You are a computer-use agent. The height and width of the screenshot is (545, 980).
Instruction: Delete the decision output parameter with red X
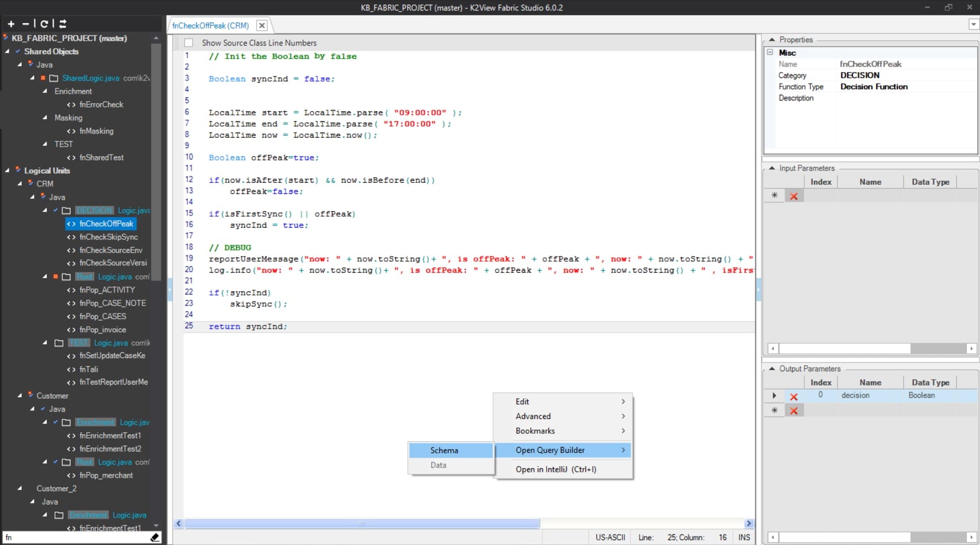(794, 396)
